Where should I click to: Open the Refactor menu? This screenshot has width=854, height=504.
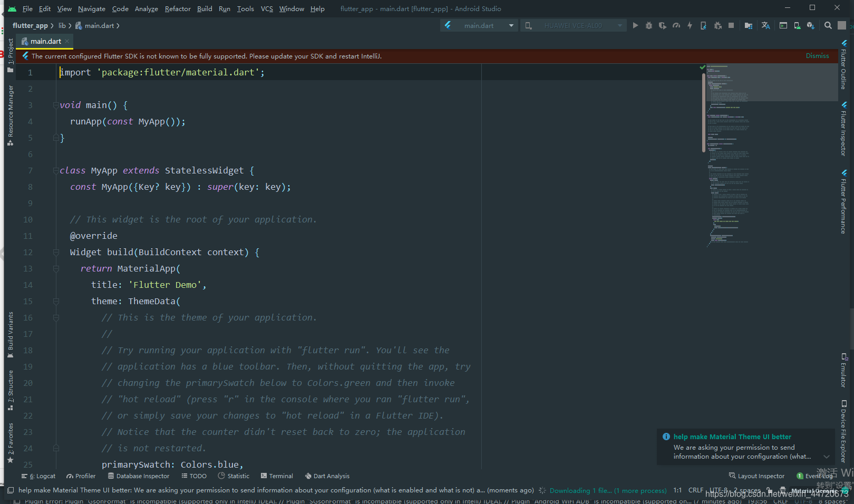click(x=178, y=8)
